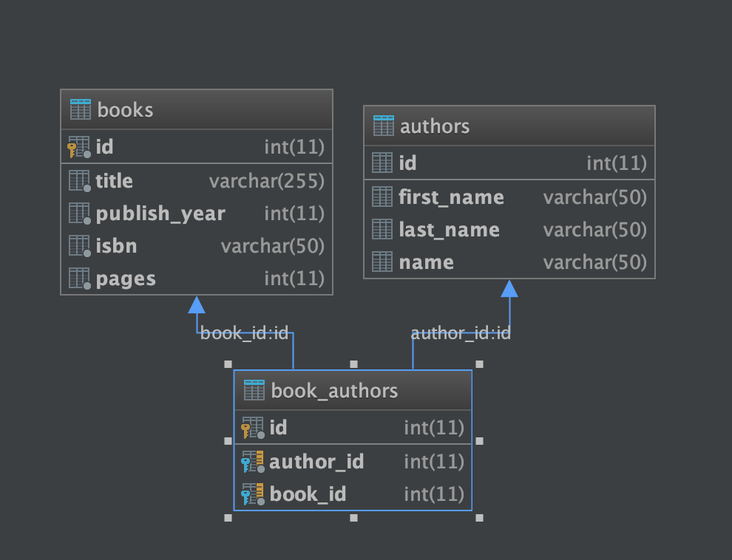Screen dimensions: 732x560
Task: Click the arrowhead pointing to authors table
Action: click(509, 289)
